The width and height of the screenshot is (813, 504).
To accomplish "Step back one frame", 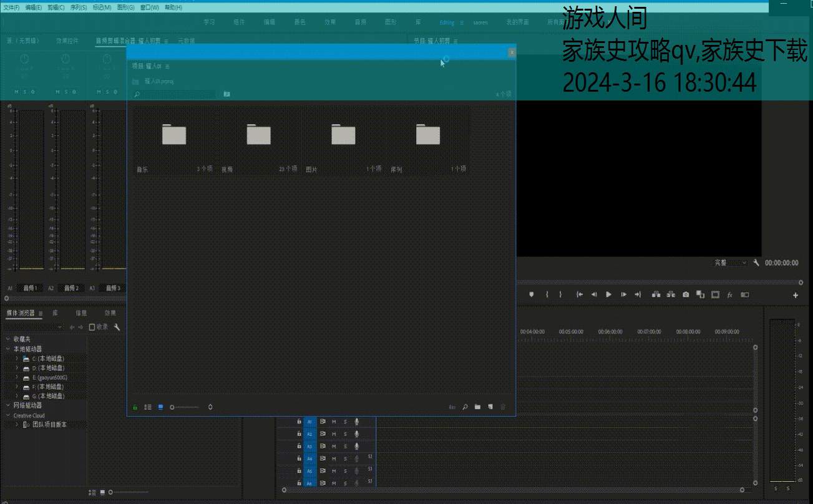I will pos(594,294).
